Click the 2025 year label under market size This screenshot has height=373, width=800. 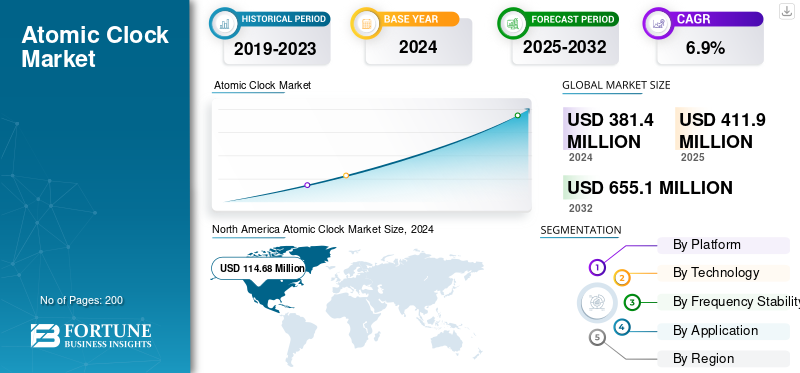[692, 157]
